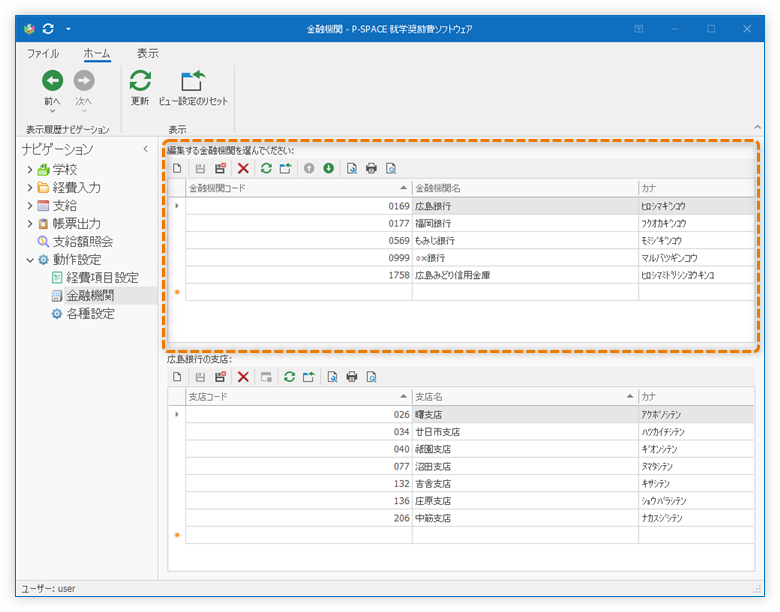Click Reset View Settings in the financial institution toolbar
Screen dimensions: 780x612
286,168
